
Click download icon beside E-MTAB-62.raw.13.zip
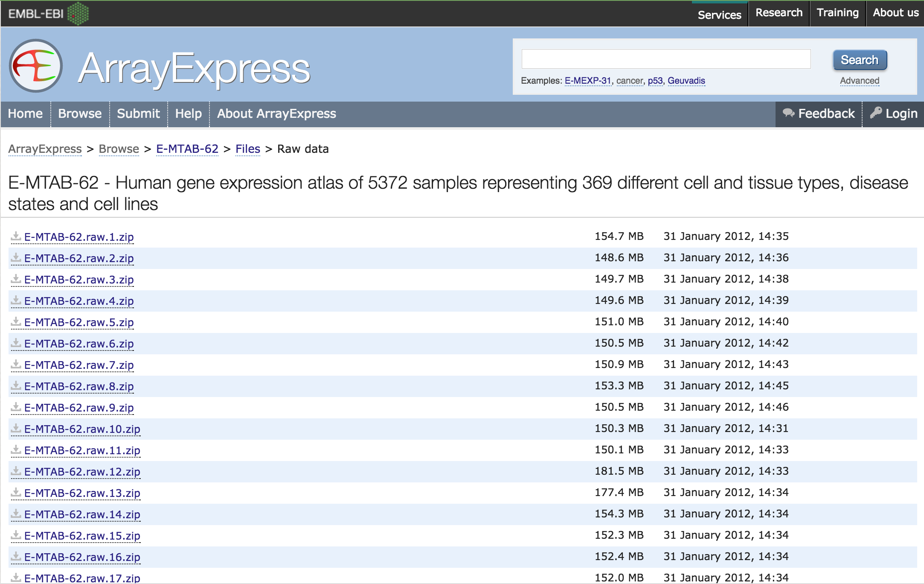point(16,492)
